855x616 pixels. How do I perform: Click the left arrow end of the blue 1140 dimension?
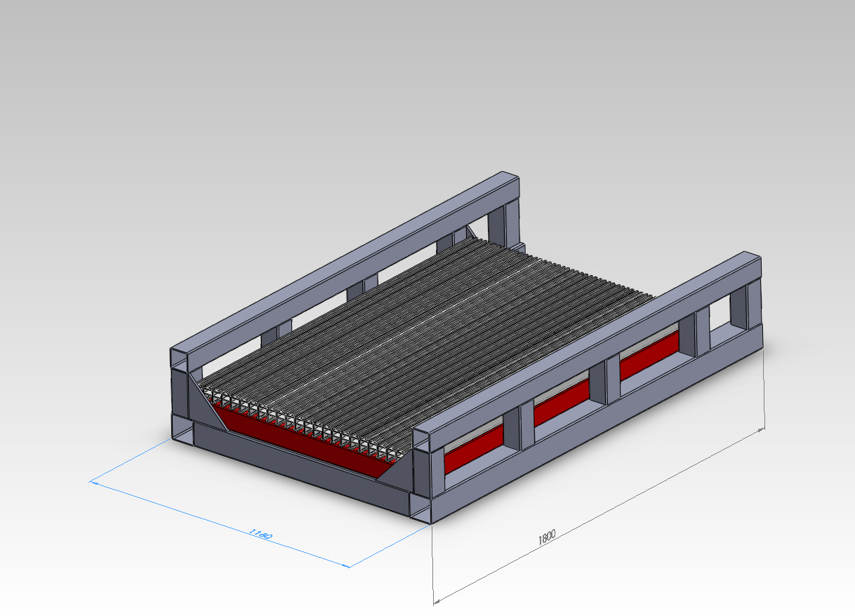click(93, 482)
